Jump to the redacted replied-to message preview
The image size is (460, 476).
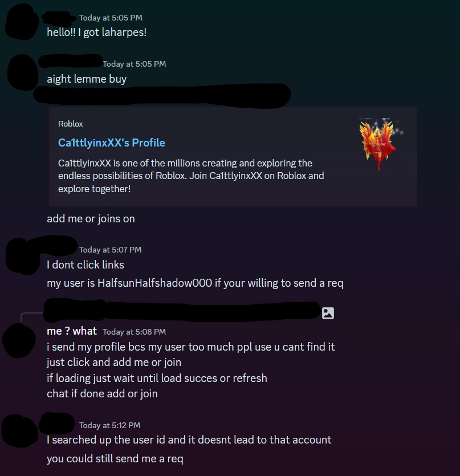point(182,311)
